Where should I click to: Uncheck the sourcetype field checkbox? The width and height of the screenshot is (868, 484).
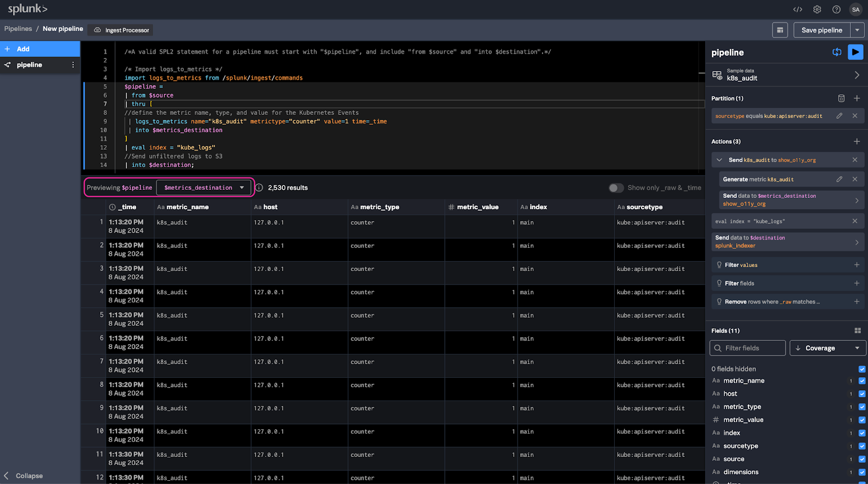coord(862,446)
